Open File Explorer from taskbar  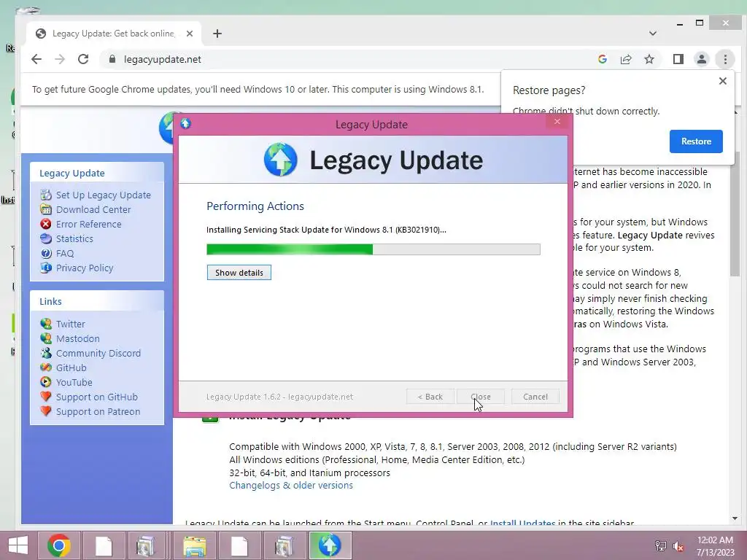tap(194, 545)
